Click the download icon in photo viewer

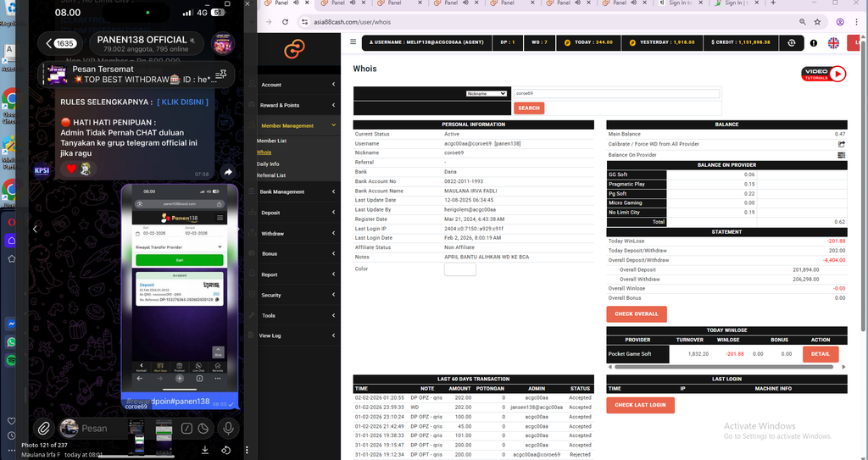[x=205, y=450]
